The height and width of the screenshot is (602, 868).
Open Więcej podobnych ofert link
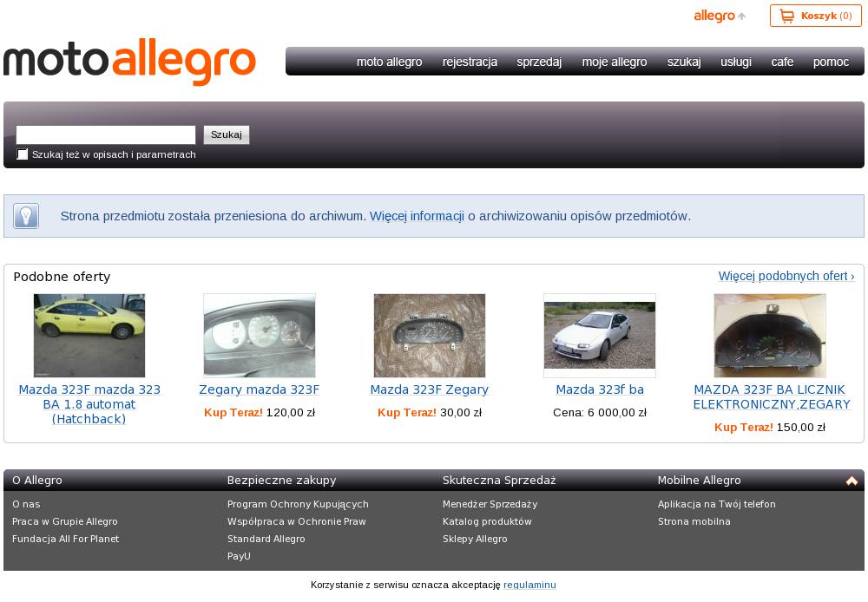click(786, 276)
